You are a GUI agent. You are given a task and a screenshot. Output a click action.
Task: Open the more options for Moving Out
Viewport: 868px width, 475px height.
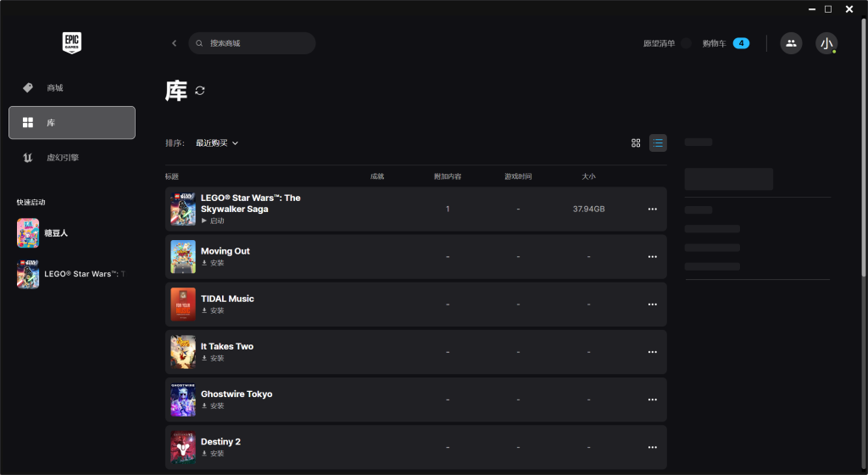point(652,257)
